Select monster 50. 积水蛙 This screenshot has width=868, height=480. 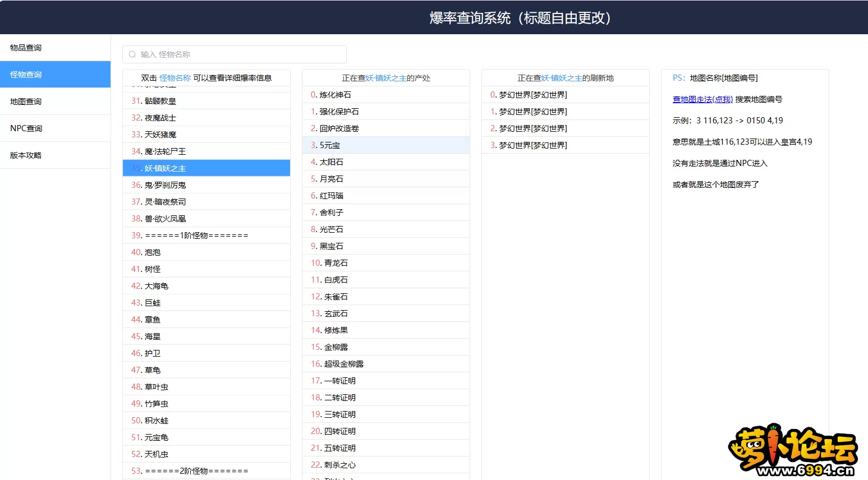[x=206, y=421]
